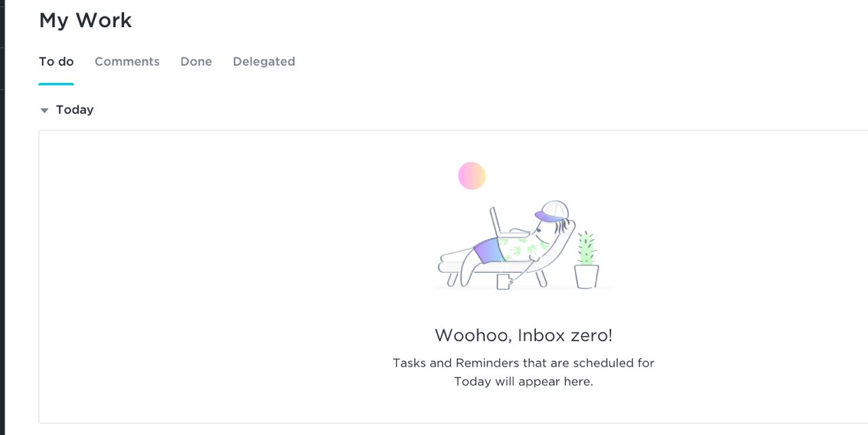Click the palm-print shirt in the illustration
The width and height of the screenshot is (868, 435).
click(519, 247)
